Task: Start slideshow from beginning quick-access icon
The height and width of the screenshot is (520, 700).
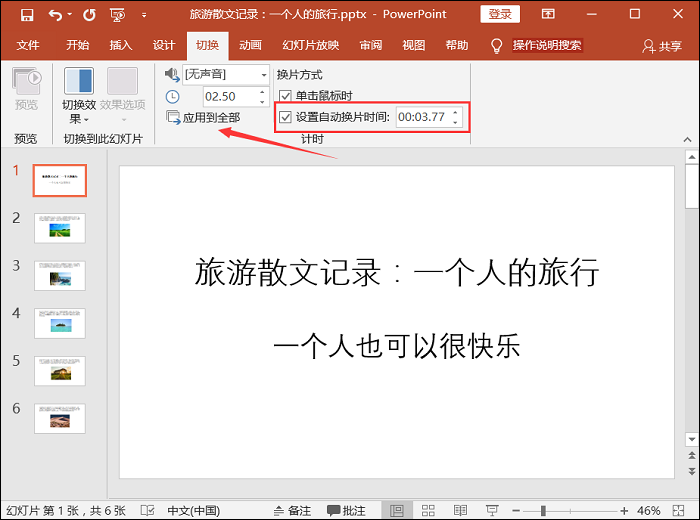Action: coord(118,15)
